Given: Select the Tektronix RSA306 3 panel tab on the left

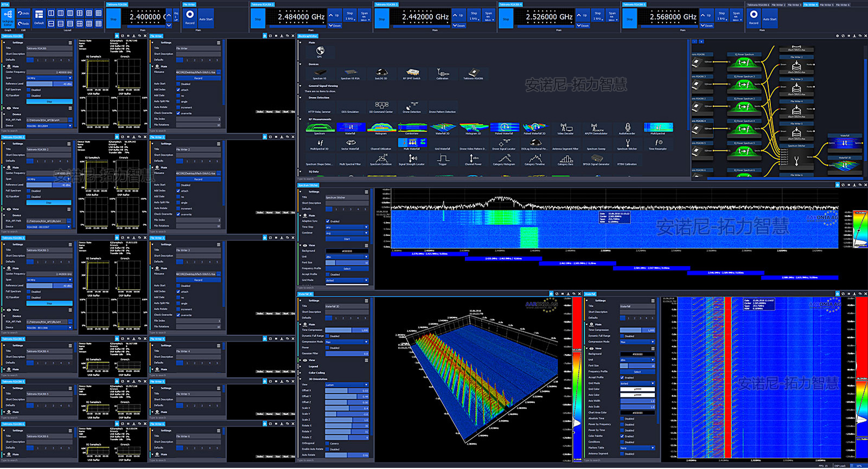Looking at the screenshot, I should pyautogui.click(x=12, y=238).
